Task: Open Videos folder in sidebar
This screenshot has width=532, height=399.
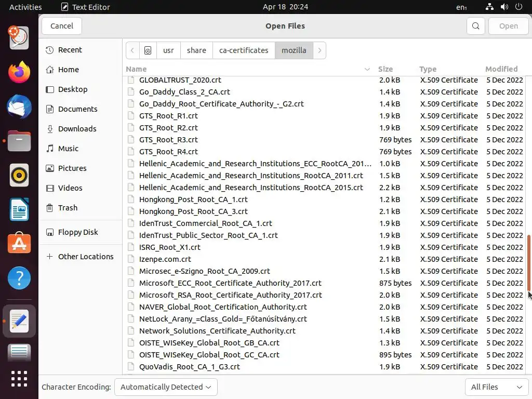Action: [x=81, y=188]
